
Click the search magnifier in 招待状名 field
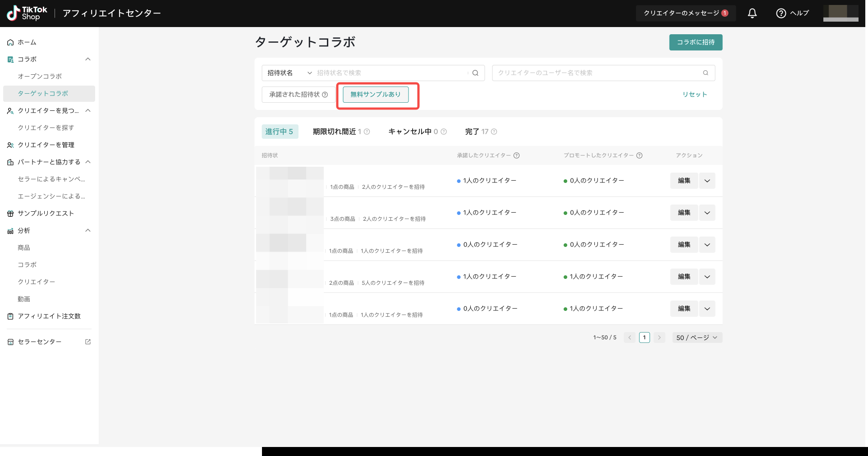click(x=475, y=73)
